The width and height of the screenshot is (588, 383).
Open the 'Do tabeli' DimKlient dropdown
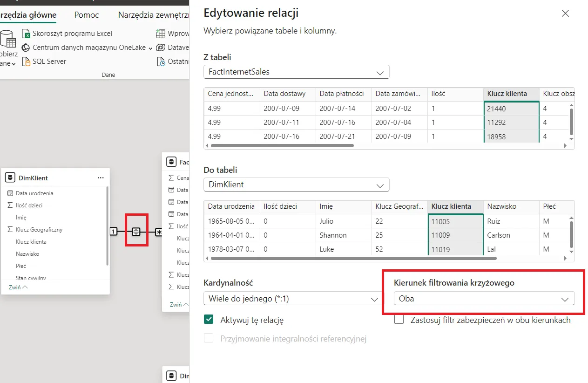[x=296, y=185]
